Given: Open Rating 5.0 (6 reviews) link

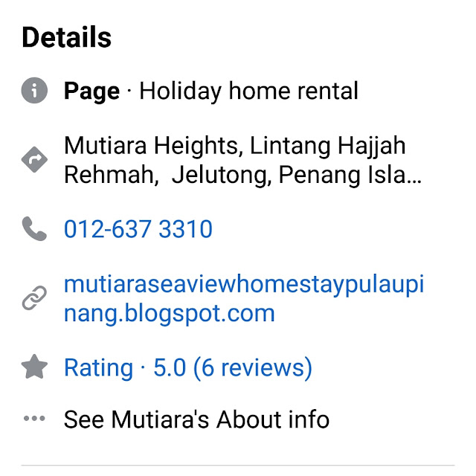Looking at the screenshot, I should (x=188, y=367).
